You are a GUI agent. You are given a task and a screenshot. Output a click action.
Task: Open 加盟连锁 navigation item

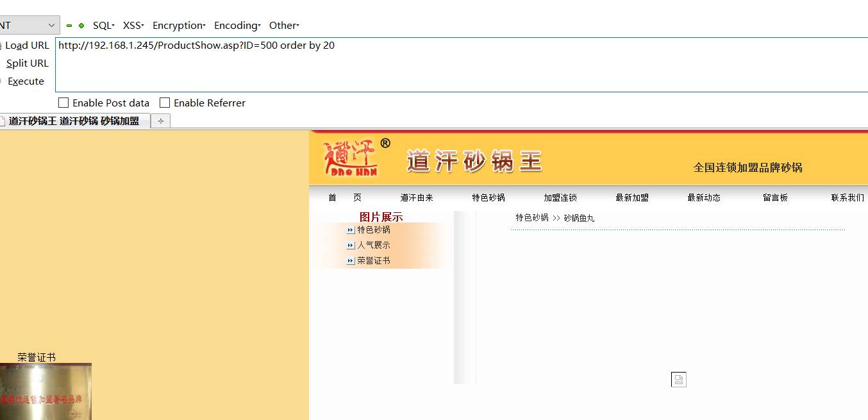pos(560,197)
